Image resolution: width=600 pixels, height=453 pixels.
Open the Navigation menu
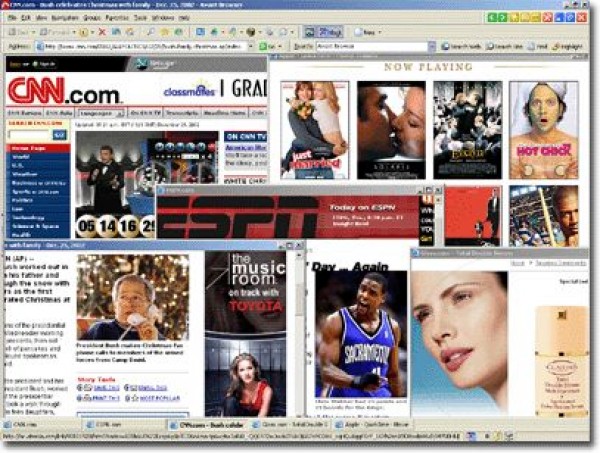(x=65, y=18)
